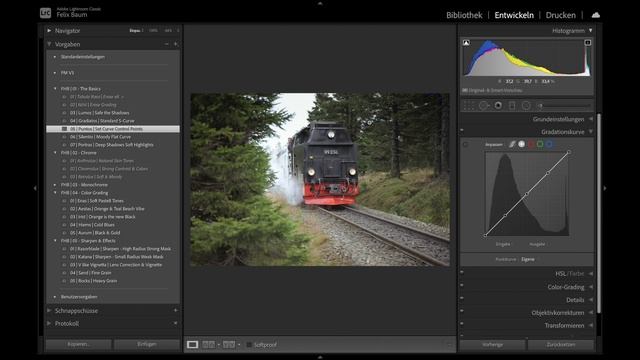Expand the '03 - Monochrome' preset group
The height and width of the screenshot is (360, 640).
55,185
